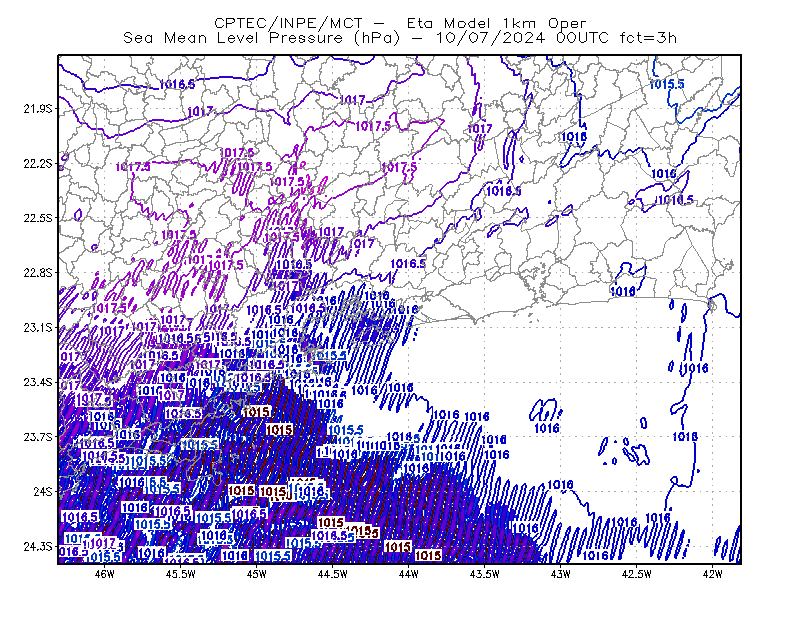This screenshot has height=618, width=800.
Task: Click the 22.8S latitude tick label
Action: point(37,273)
